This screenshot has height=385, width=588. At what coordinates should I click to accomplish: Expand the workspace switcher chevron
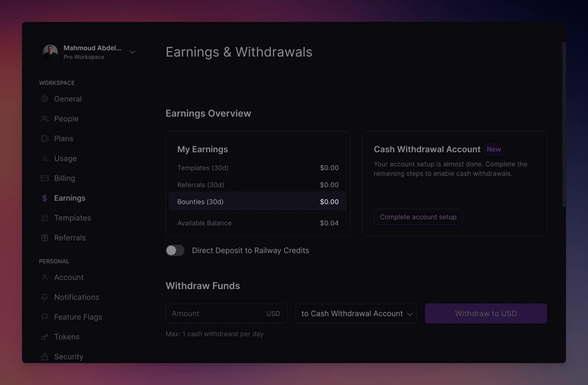tap(132, 52)
